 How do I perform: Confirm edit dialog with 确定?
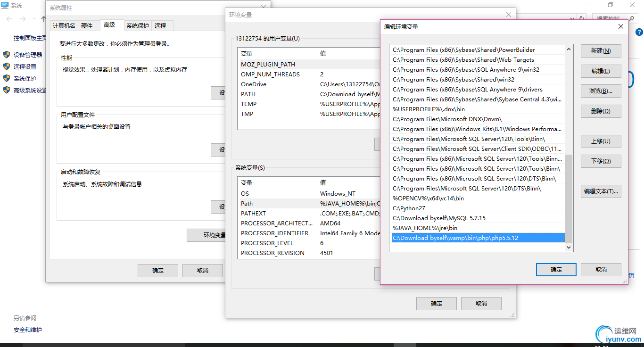[556, 270]
